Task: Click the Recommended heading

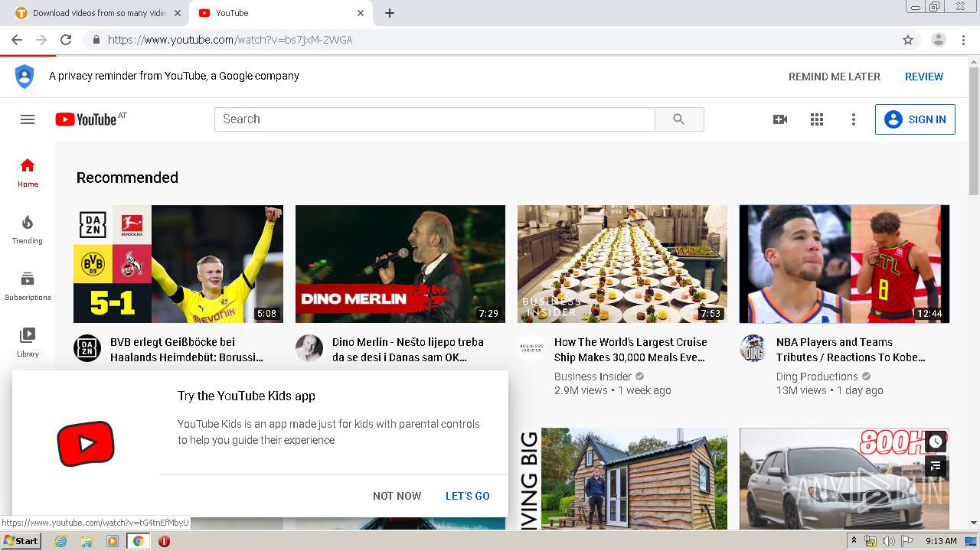Action: (127, 178)
